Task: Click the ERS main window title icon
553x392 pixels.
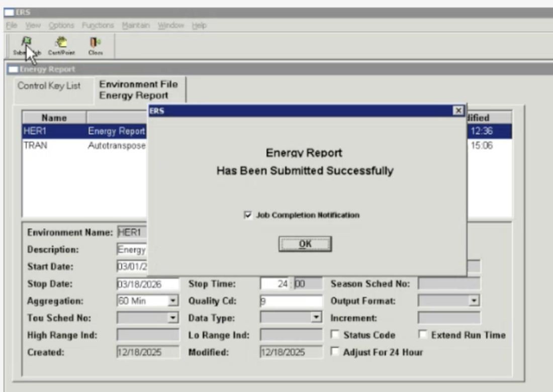Action: (9, 13)
